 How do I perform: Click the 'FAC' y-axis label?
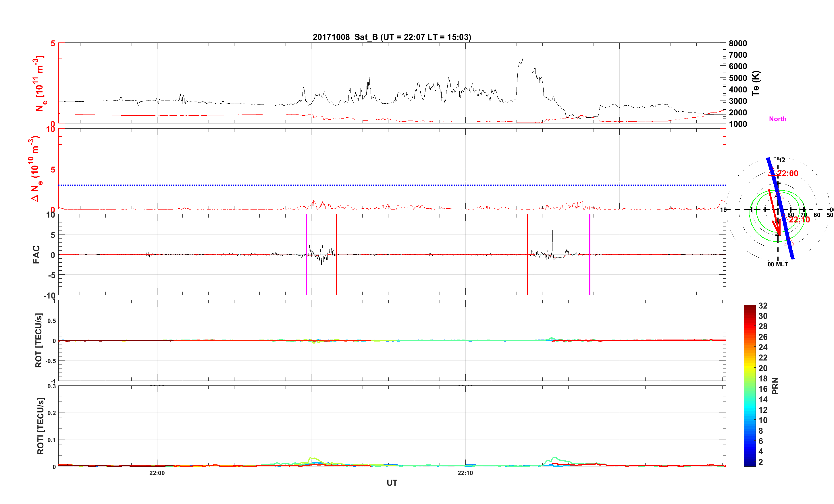(36, 254)
